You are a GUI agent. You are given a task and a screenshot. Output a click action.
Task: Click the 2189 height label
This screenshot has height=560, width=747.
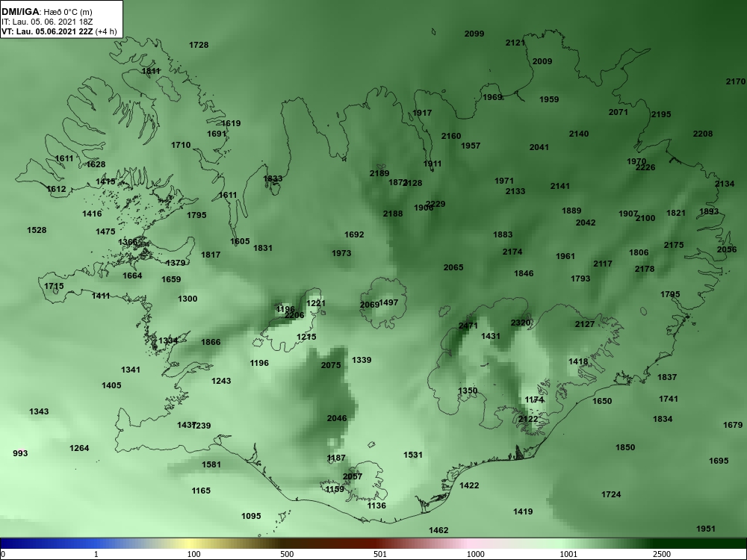click(379, 173)
